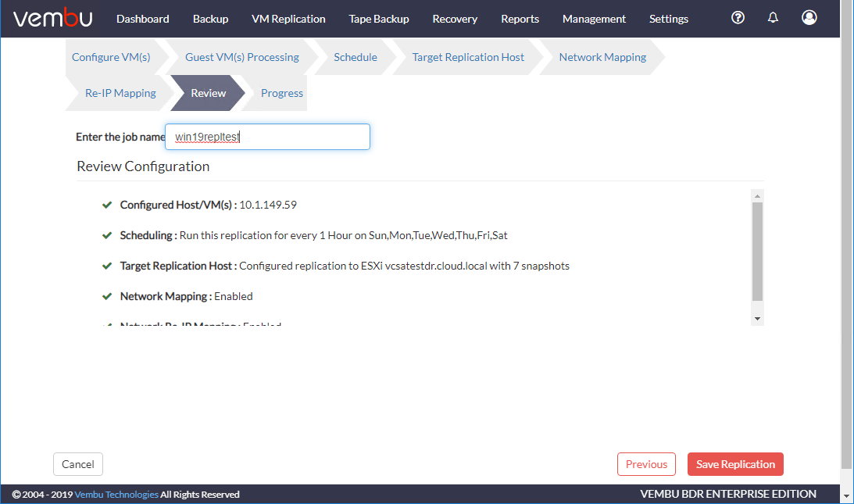Click VEMBU BDR ENTERPRISE EDITION text

coord(728,494)
